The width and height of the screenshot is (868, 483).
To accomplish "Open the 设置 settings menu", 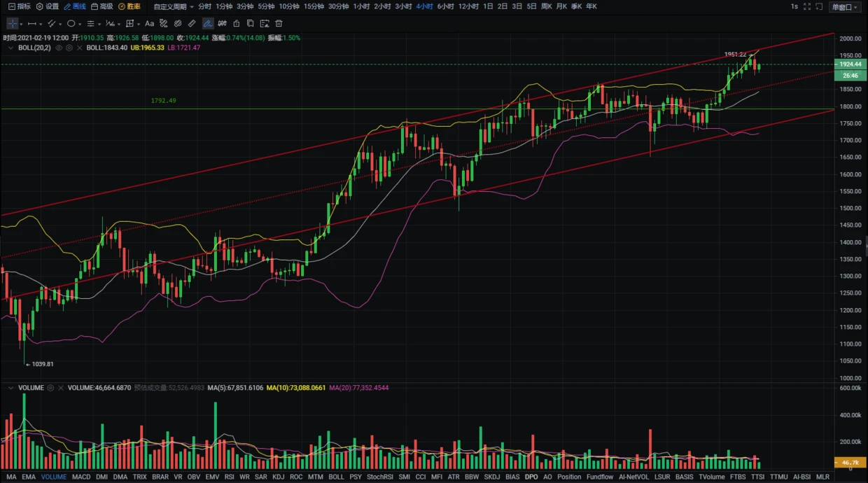I will [48, 6].
